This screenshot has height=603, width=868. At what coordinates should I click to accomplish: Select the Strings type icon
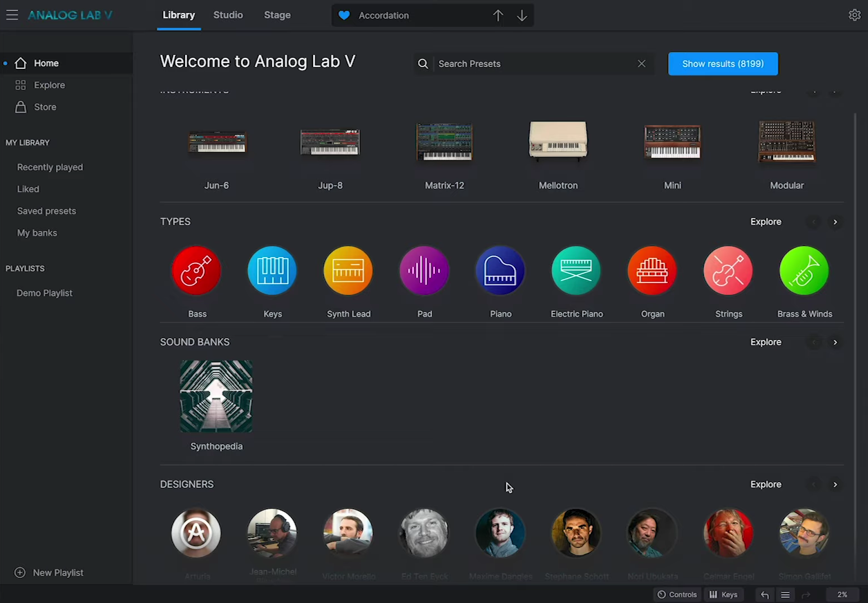(x=728, y=270)
